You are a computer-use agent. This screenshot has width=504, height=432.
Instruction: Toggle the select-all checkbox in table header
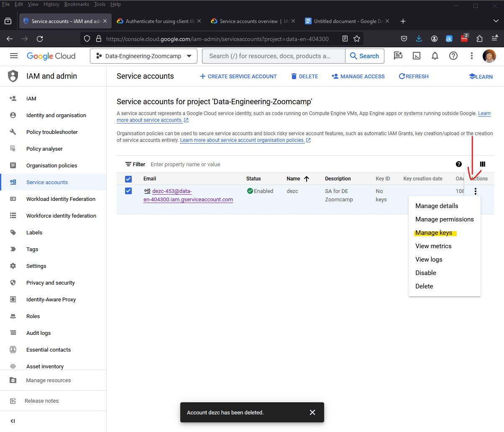128,179
